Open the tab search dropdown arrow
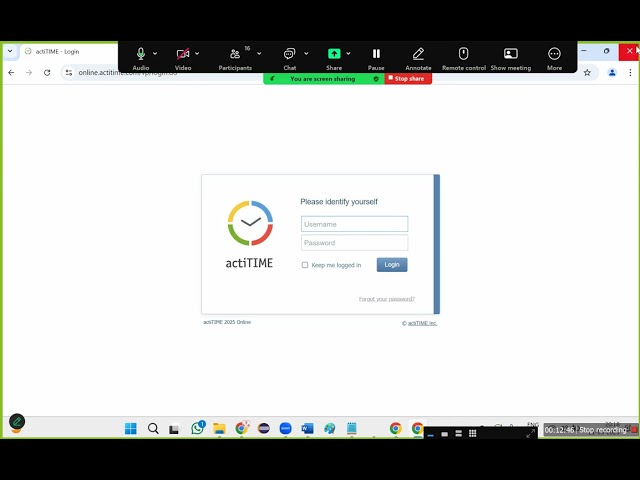The width and height of the screenshot is (640, 480). coord(10,51)
